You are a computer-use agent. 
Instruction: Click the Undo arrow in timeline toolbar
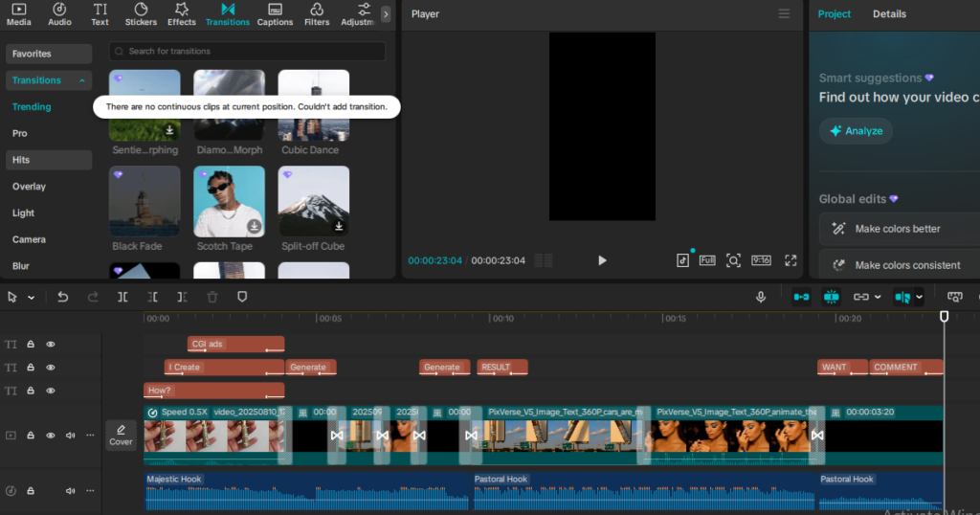tap(63, 298)
